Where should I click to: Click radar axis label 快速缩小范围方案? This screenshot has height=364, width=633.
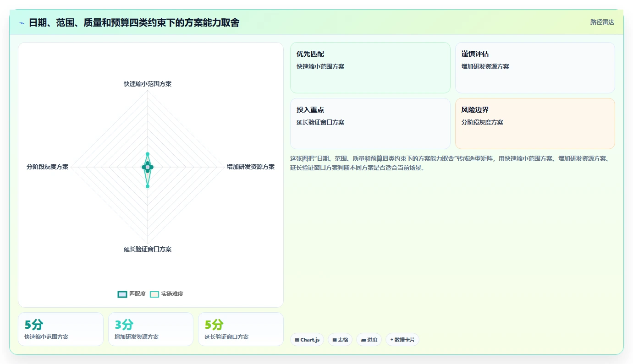tap(148, 84)
